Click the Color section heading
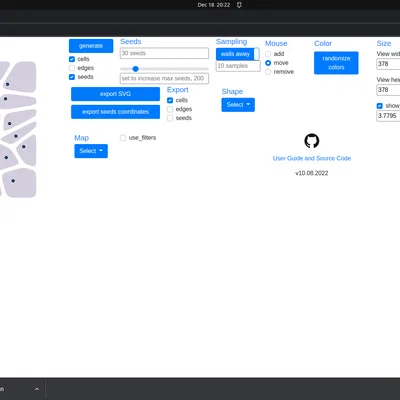Image resolution: width=400 pixels, height=400 pixels. pos(323,43)
